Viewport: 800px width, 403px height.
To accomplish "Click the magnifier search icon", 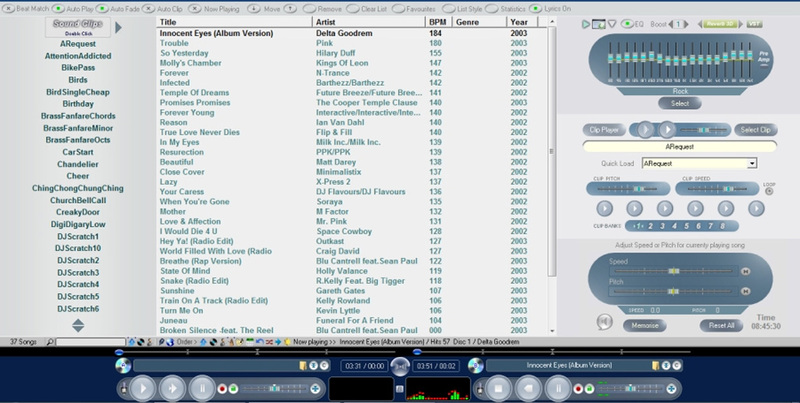I will tap(50, 342).
